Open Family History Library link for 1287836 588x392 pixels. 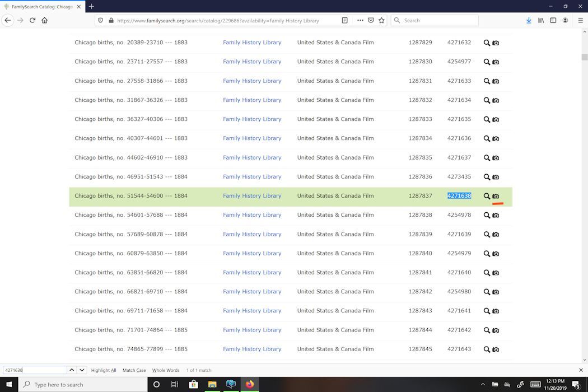coord(252,177)
